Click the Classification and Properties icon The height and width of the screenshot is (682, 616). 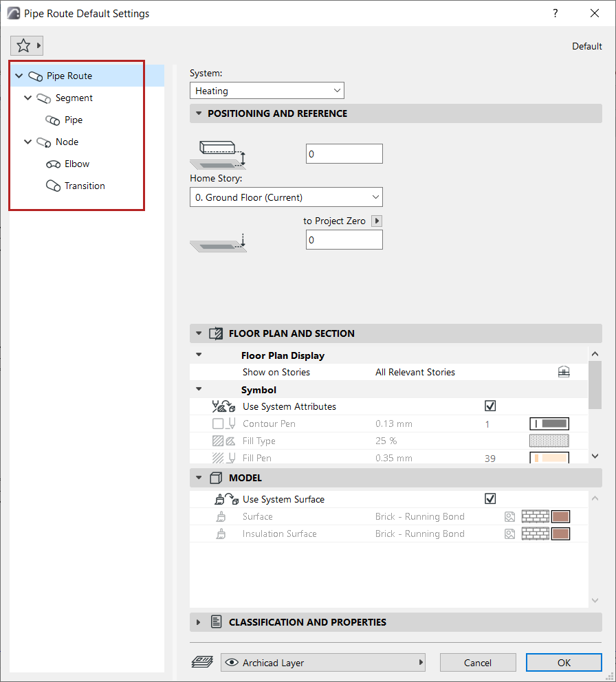tap(216, 622)
